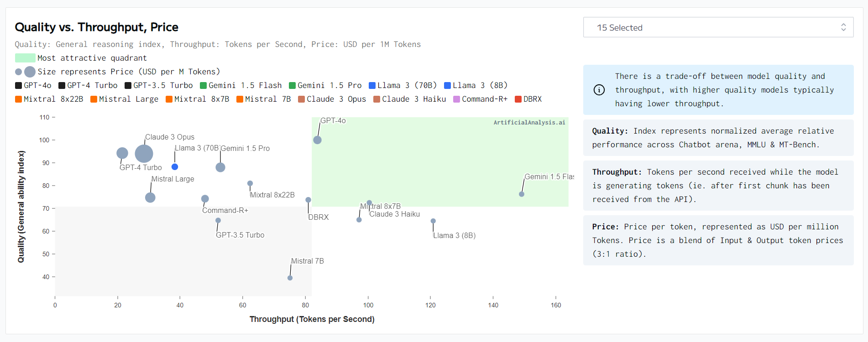Select the Gemini 1.5 Flash data point
This screenshot has width=868, height=342.
522,194
